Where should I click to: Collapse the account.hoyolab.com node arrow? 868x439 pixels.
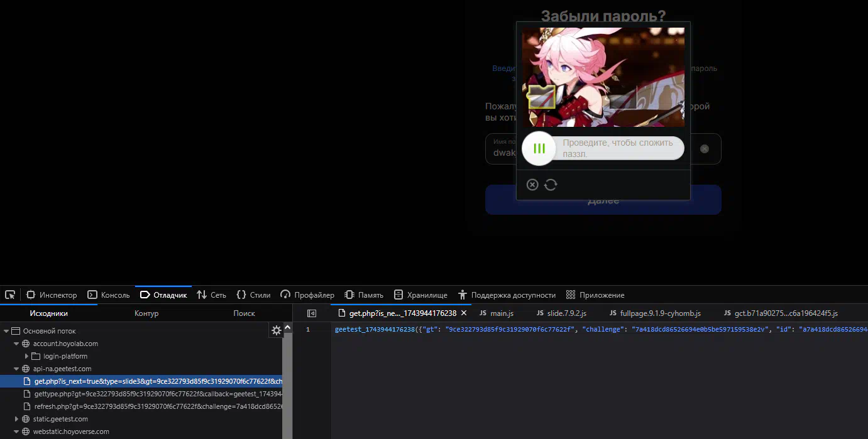click(16, 344)
